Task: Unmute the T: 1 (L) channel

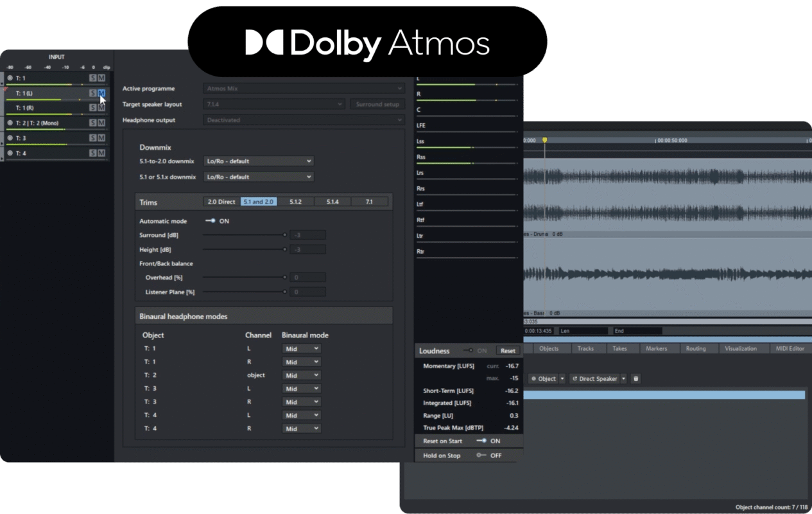Action: 101,93
